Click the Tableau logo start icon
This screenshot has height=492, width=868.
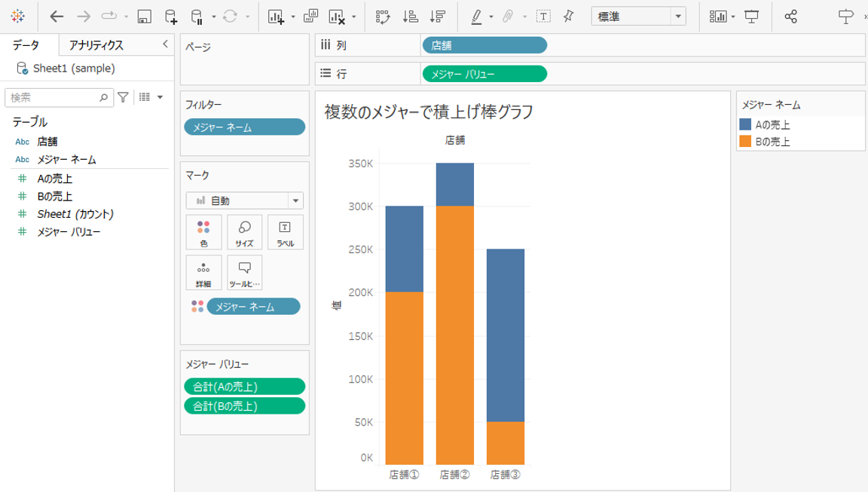click(18, 16)
